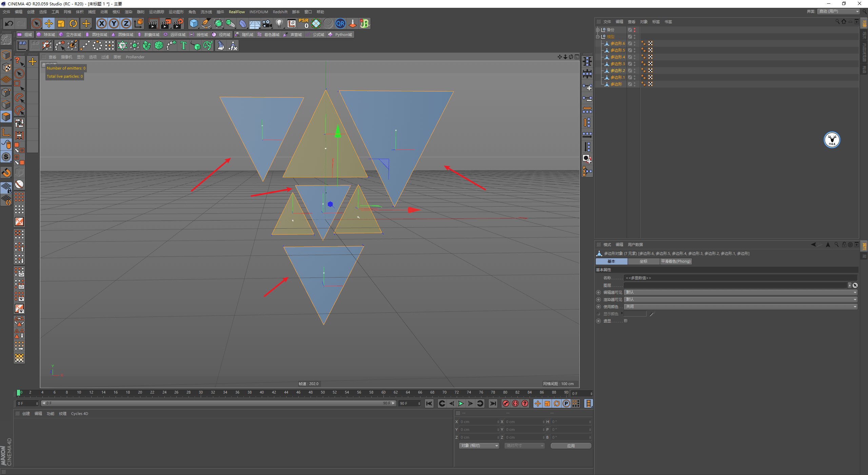868x475 pixels.
Task: Click the Cube primitive icon
Action: click(x=194, y=23)
